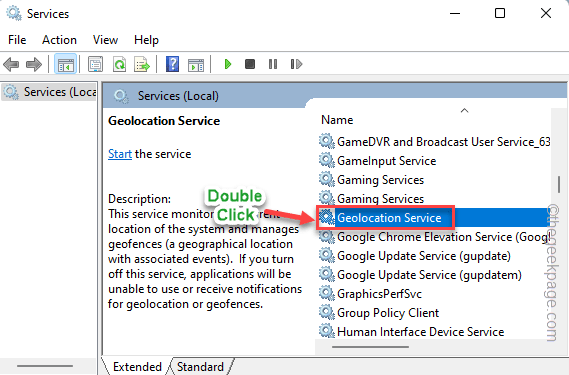Switch to the Standard tab
This screenshot has width=569, height=375.
tap(200, 367)
